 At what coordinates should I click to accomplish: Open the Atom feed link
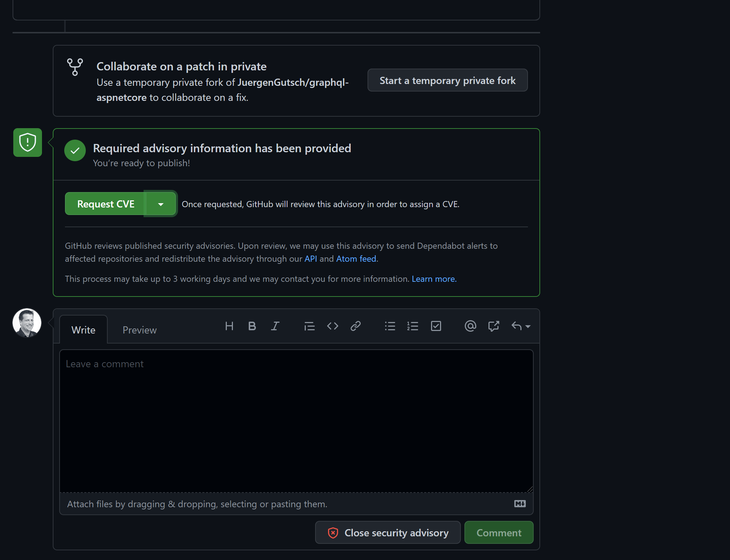point(356,259)
